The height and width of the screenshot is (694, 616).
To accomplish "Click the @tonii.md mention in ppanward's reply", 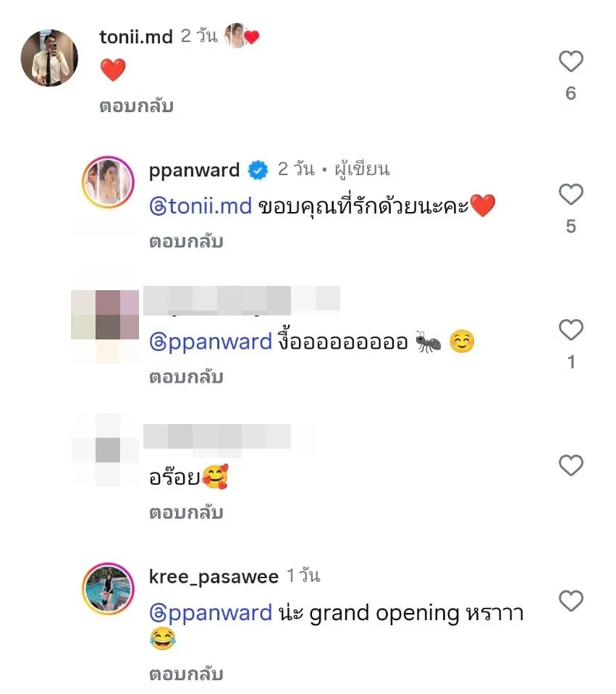I will [x=201, y=206].
